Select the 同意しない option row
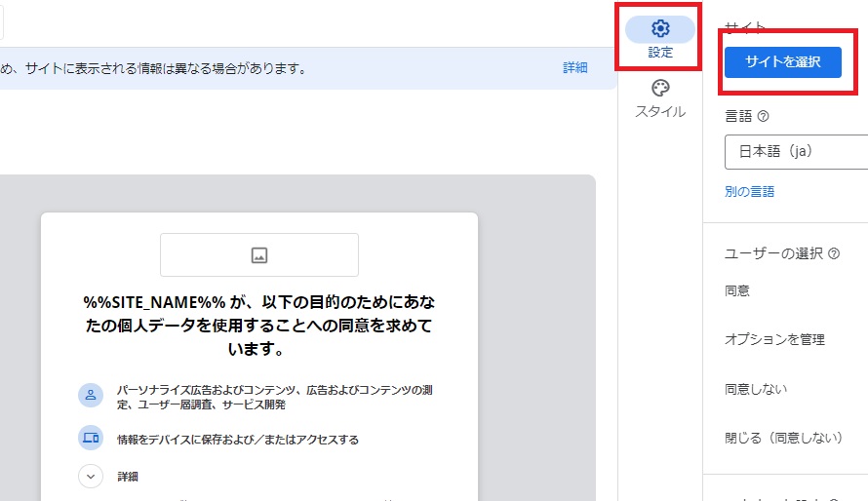The width and height of the screenshot is (868, 501). [756, 389]
